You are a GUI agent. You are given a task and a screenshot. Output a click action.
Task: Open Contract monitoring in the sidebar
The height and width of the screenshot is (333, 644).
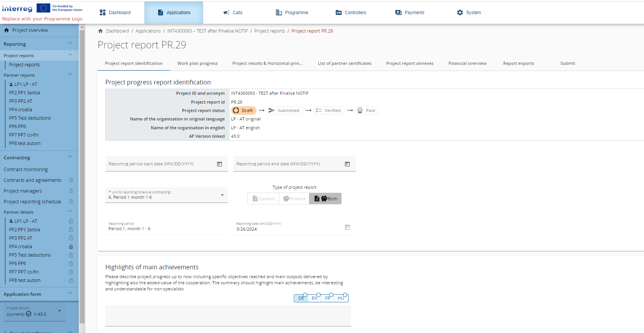click(26, 170)
